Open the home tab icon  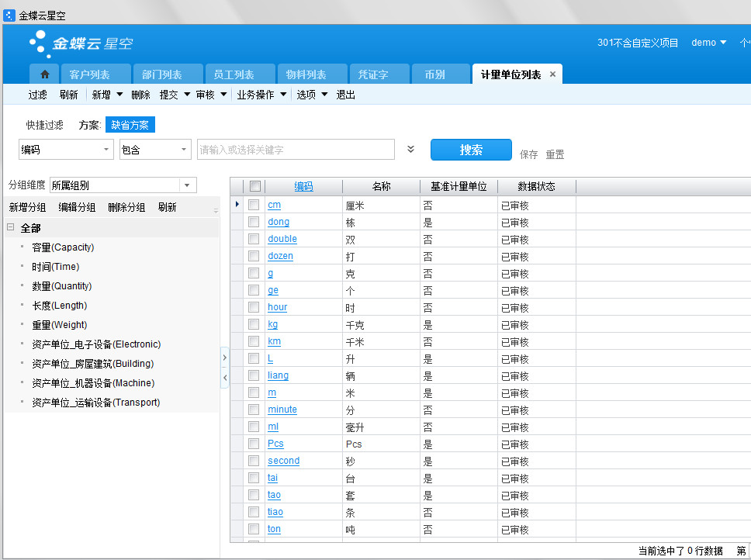pyautogui.click(x=44, y=74)
